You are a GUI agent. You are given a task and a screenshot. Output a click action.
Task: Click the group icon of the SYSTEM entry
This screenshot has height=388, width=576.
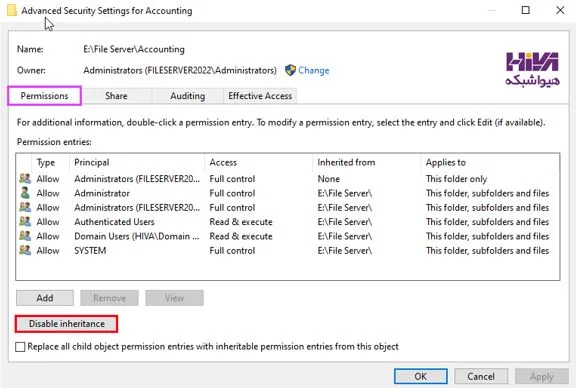point(25,250)
